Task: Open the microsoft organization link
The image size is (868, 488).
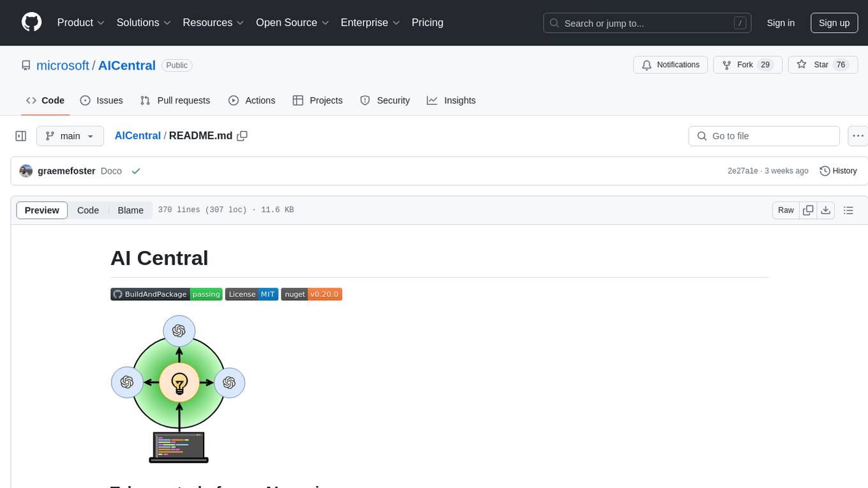Action: pos(63,65)
